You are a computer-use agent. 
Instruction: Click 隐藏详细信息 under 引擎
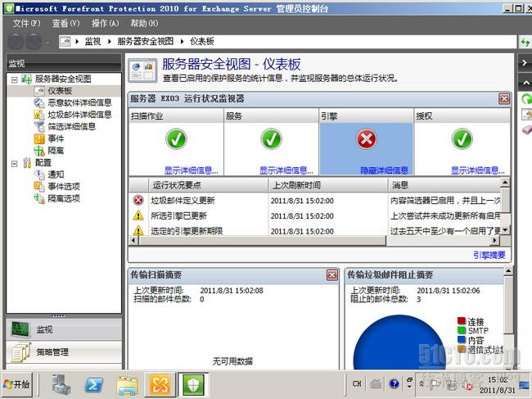coord(384,170)
